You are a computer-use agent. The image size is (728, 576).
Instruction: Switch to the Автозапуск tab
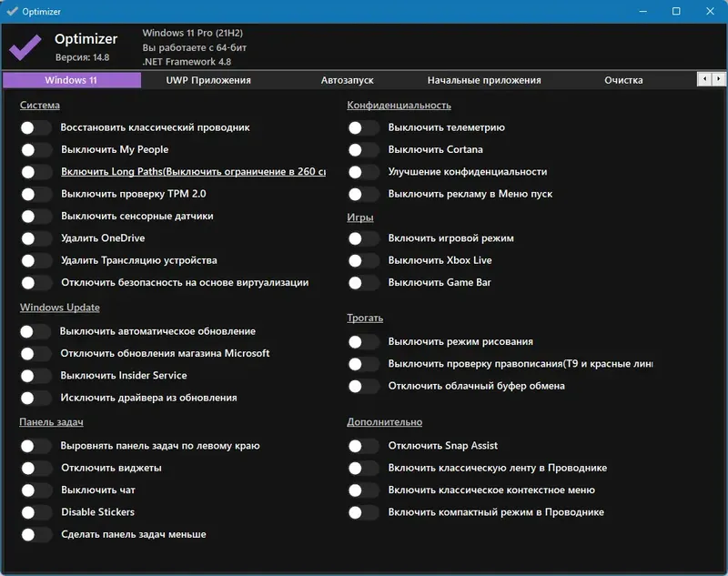347,80
